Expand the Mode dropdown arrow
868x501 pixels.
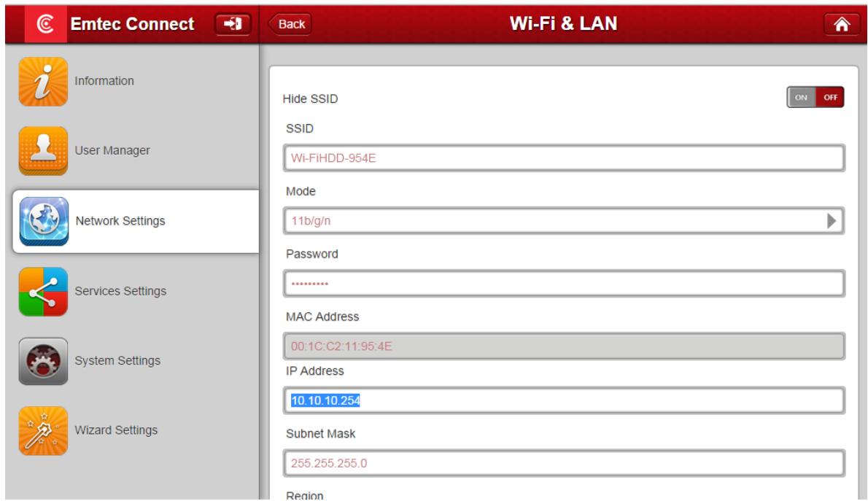[x=831, y=221]
